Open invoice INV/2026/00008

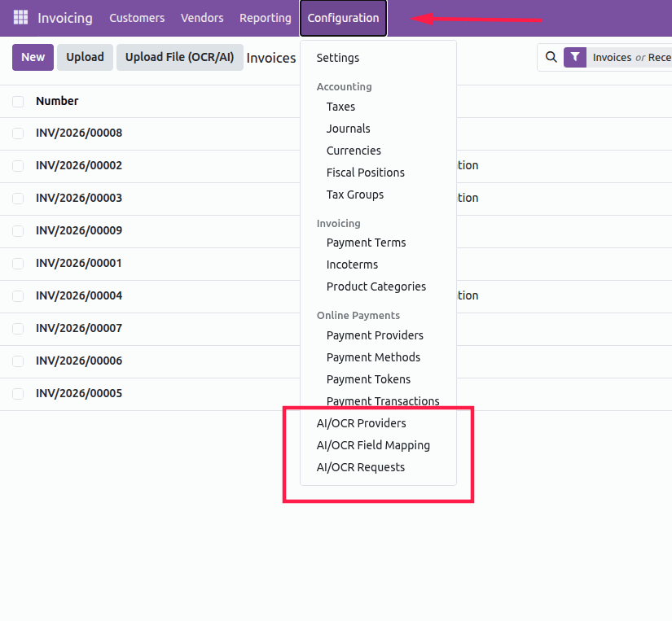pos(79,133)
